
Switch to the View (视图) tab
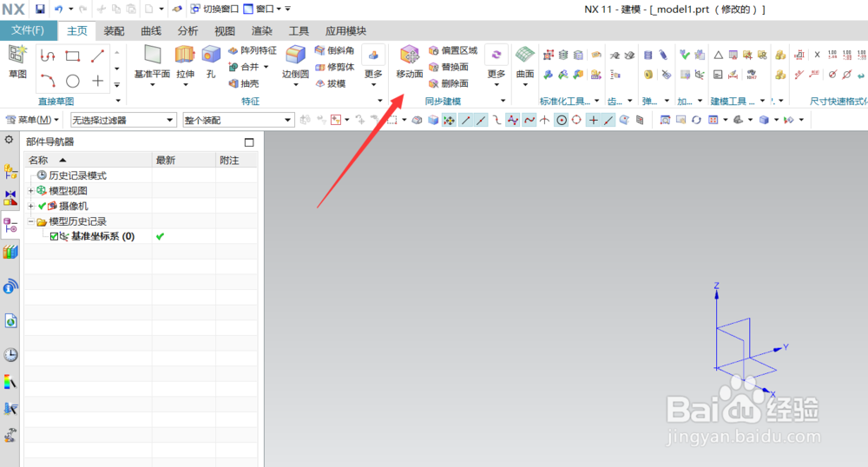[225, 31]
